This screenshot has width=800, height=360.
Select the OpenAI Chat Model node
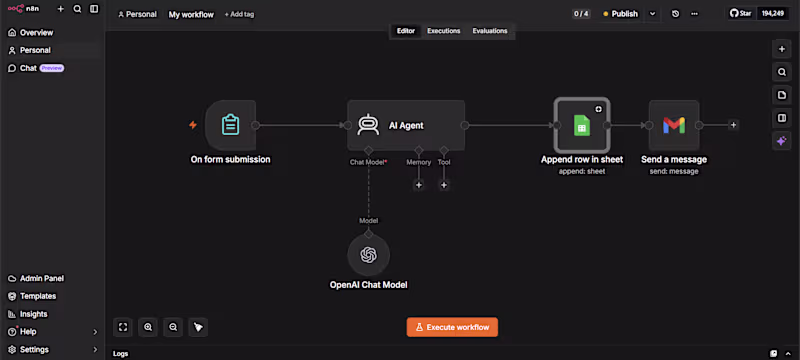[368, 254]
